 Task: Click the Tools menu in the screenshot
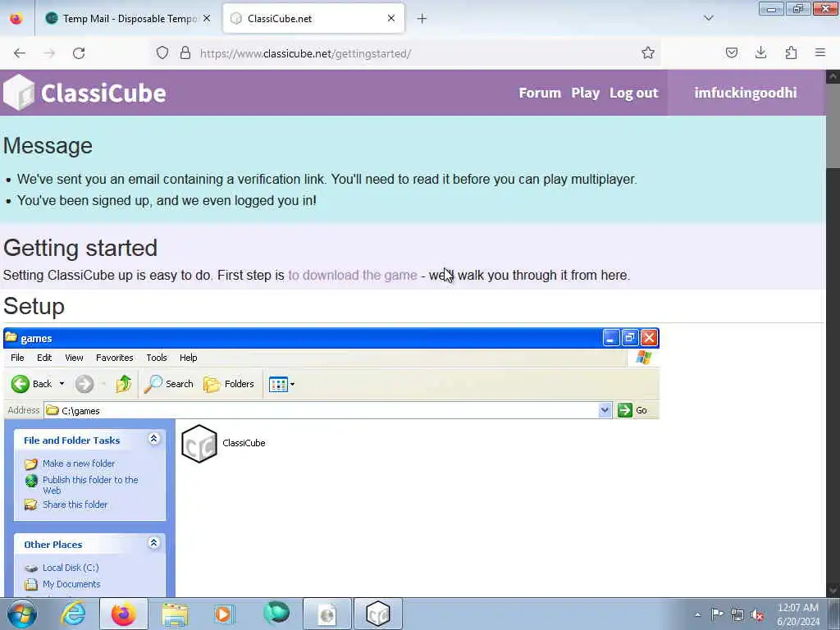(157, 358)
